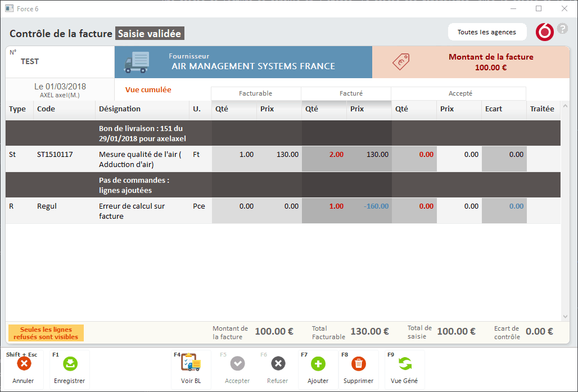Click the date Le 01/03/2018
This screenshot has width=578, height=392.
click(60, 86)
